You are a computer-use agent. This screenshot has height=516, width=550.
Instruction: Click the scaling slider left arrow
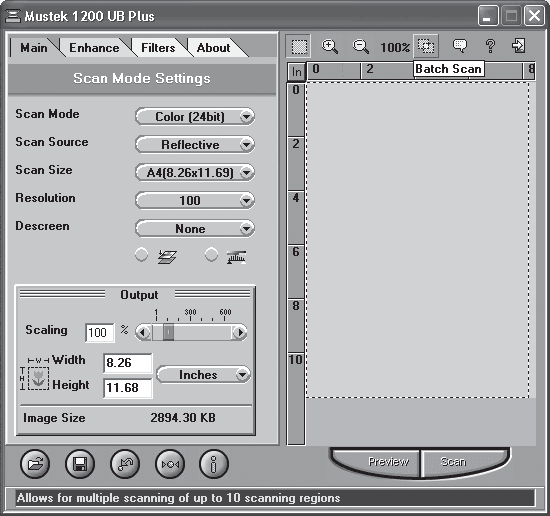[143, 332]
